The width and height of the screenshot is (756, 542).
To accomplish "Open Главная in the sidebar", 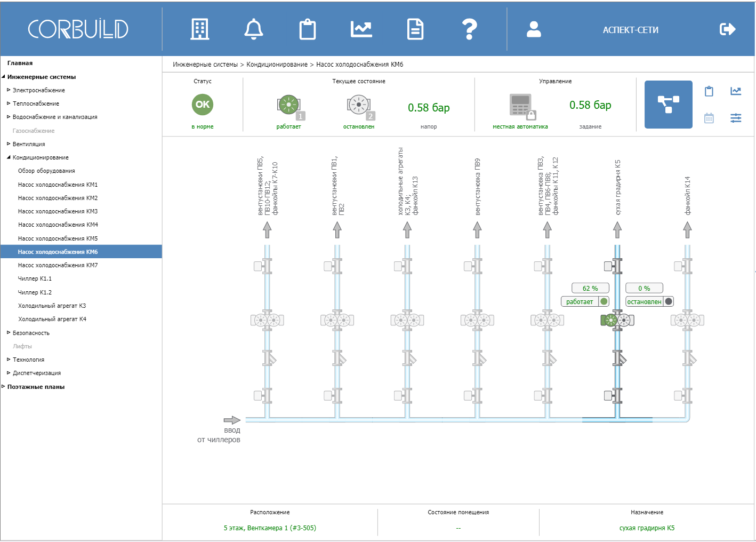I will click(20, 63).
